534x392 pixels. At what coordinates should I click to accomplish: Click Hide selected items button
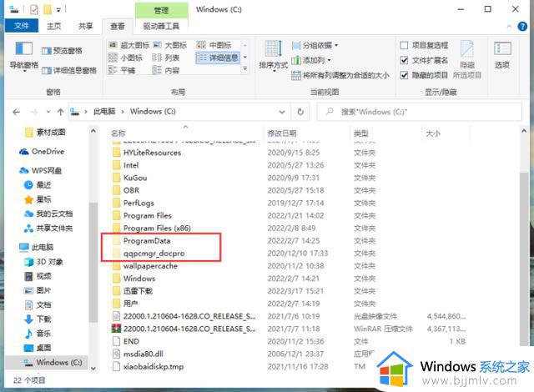click(x=467, y=59)
